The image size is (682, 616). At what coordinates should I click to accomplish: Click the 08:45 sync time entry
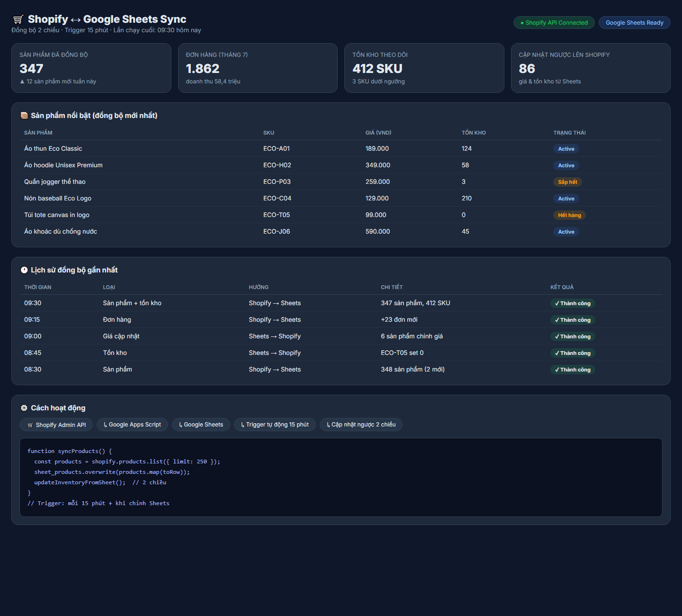[33, 353]
